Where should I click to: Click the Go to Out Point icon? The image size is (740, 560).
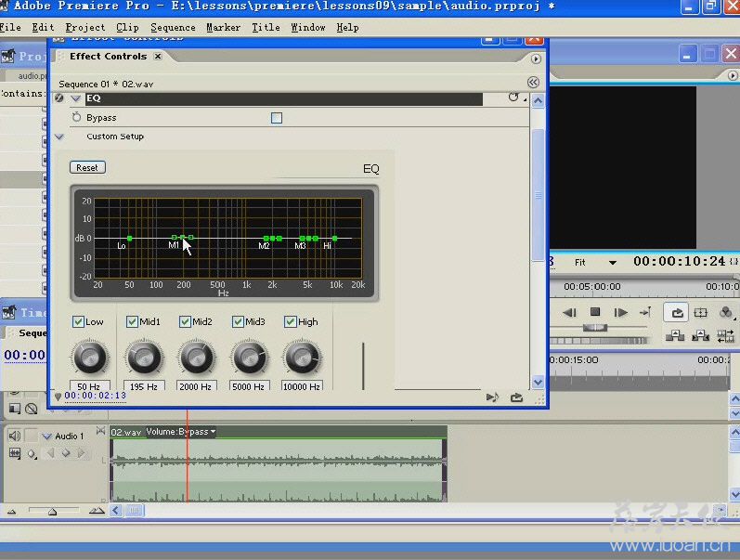point(645,312)
